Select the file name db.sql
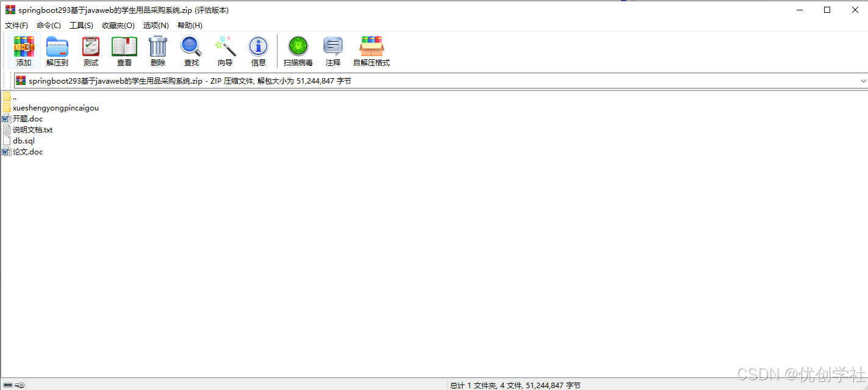Image resolution: width=868 pixels, height=390 pixels. 24,140
